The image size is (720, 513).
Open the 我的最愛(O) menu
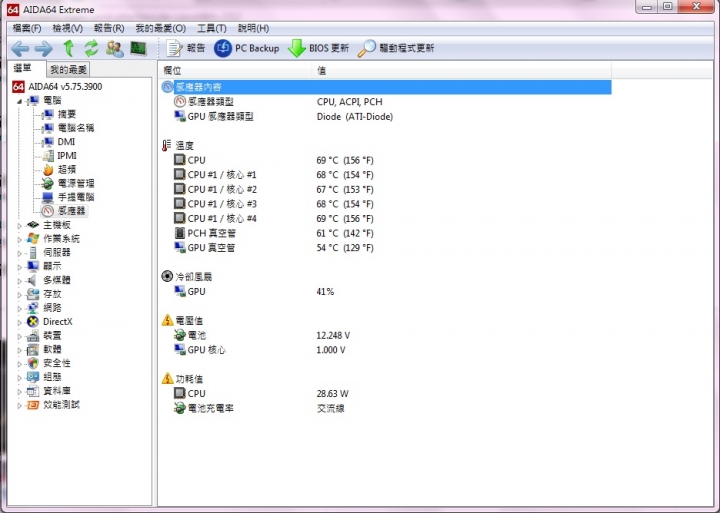[160, 28]
